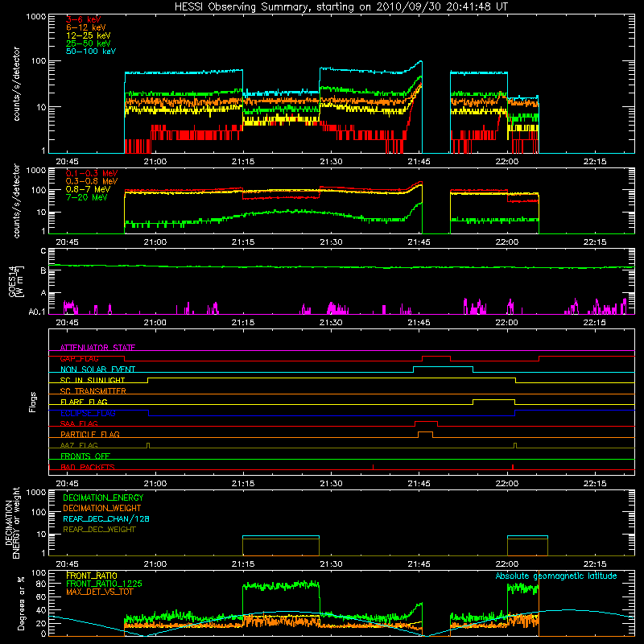
Task: Click the 0.3-0.8 MeV legend label
Action: (92, 181)
